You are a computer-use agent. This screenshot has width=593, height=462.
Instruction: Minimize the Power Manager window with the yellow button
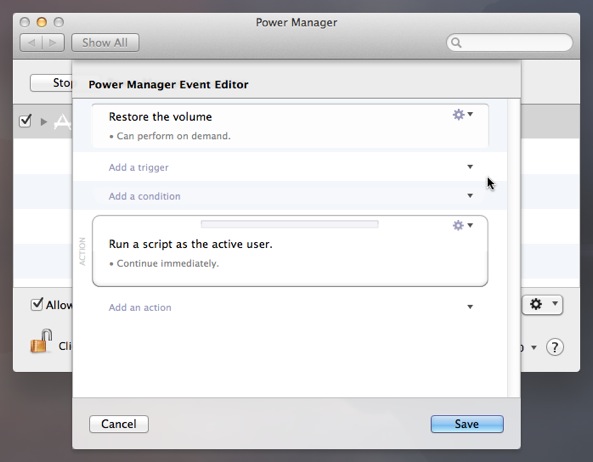click(x=42, y=22)
